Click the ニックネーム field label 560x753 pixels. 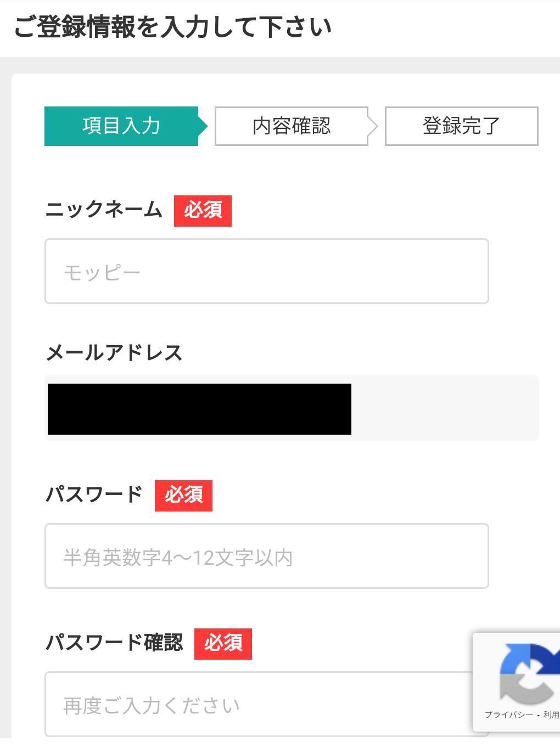[104, 210]
